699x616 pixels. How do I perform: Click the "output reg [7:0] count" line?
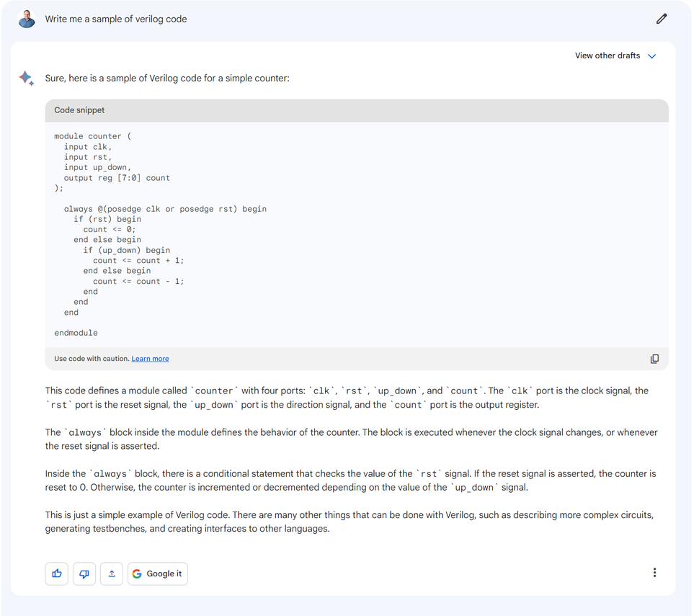pos(117,178)
